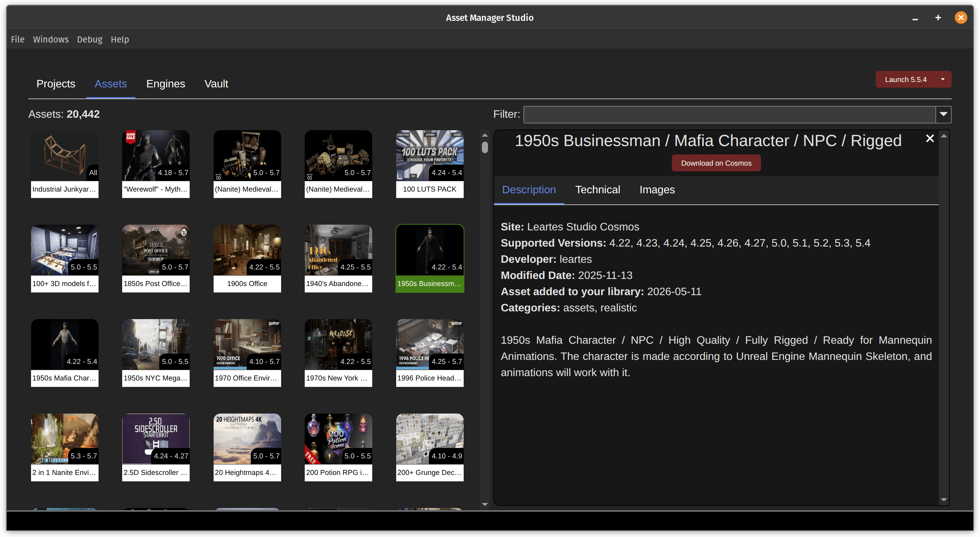Click the "Assets: 20,442" count label
Screen dimensions: 980x537
tap(64, 114)
